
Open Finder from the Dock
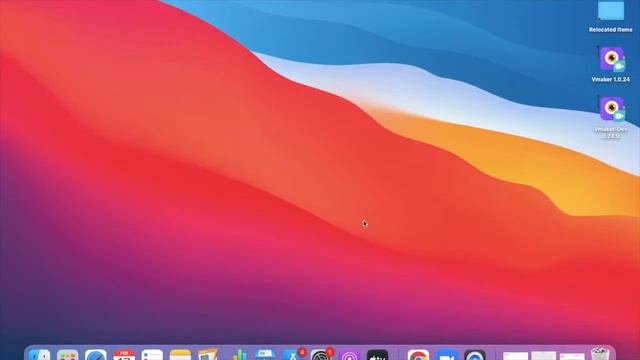[40, 355]
